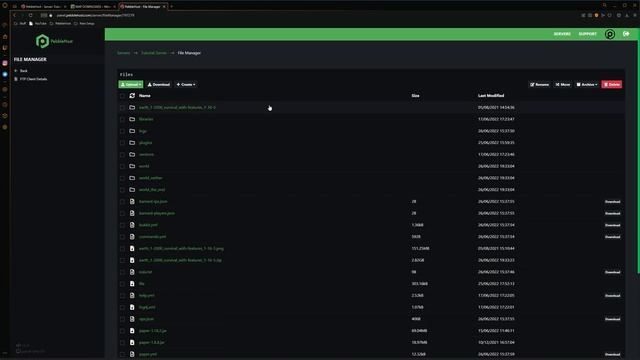Check the box for ops.json

tap(122, 319)
